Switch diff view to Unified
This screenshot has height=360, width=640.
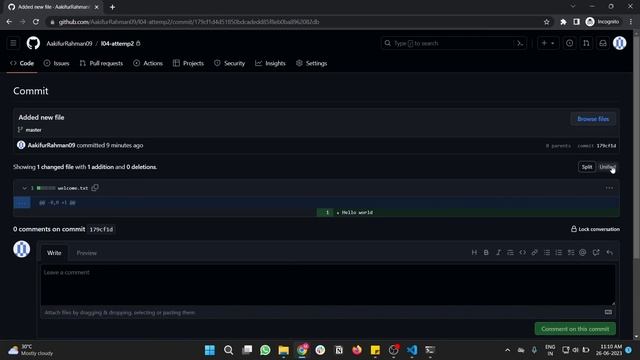(x=607, y=167)
